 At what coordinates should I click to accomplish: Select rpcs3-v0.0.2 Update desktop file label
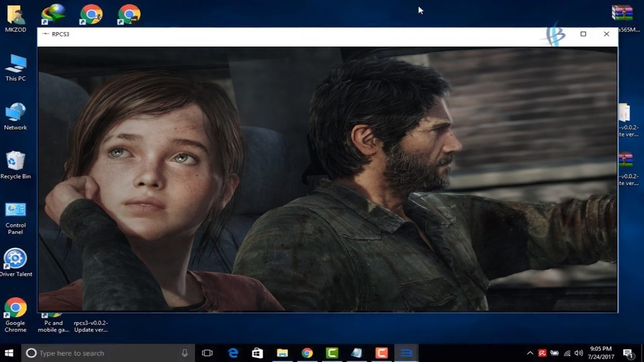pos(91,326)
